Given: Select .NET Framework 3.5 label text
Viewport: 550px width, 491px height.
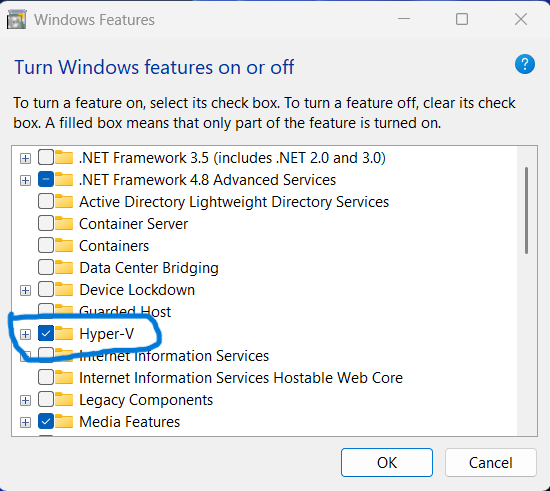Looking at the screenshot, I should (232, 158).
